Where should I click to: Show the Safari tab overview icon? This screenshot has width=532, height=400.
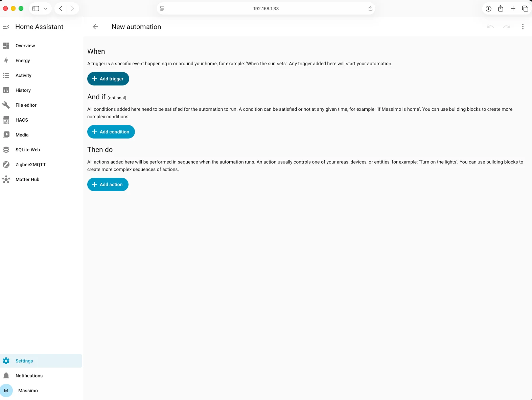tap(525, 8)
